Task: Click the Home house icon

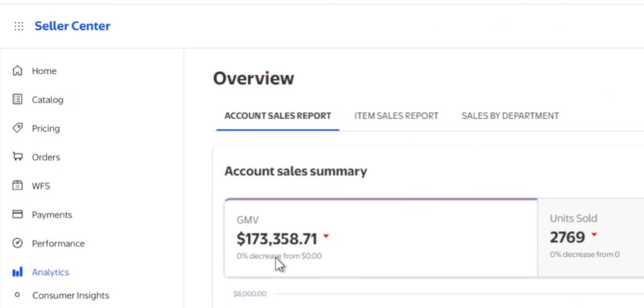Action: (18, 70)
